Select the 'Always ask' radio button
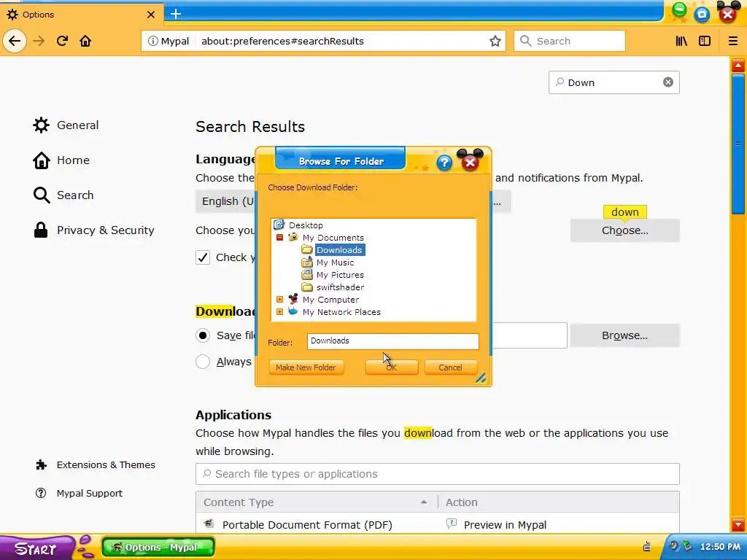 click(203, 362)
